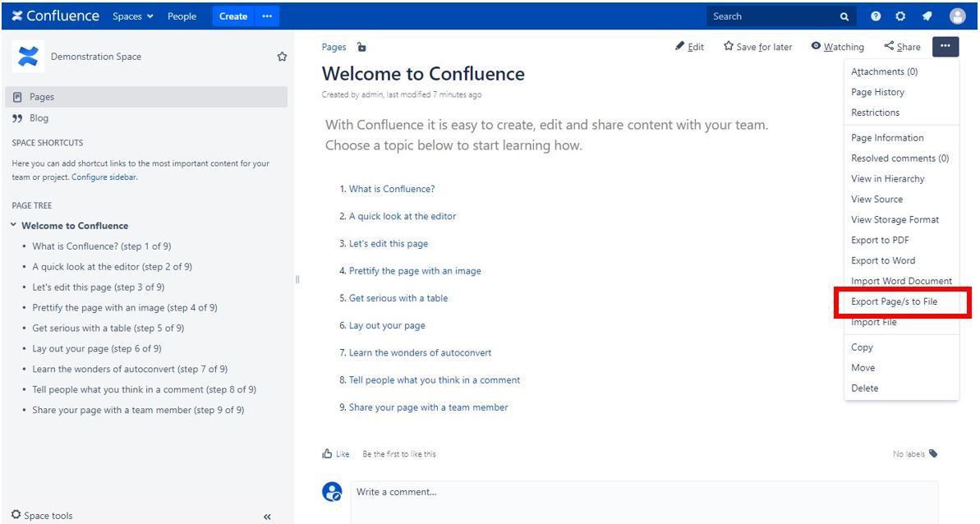The image size is (980, 524).
Task: Open the notifications icon in header
Action: 927,16
